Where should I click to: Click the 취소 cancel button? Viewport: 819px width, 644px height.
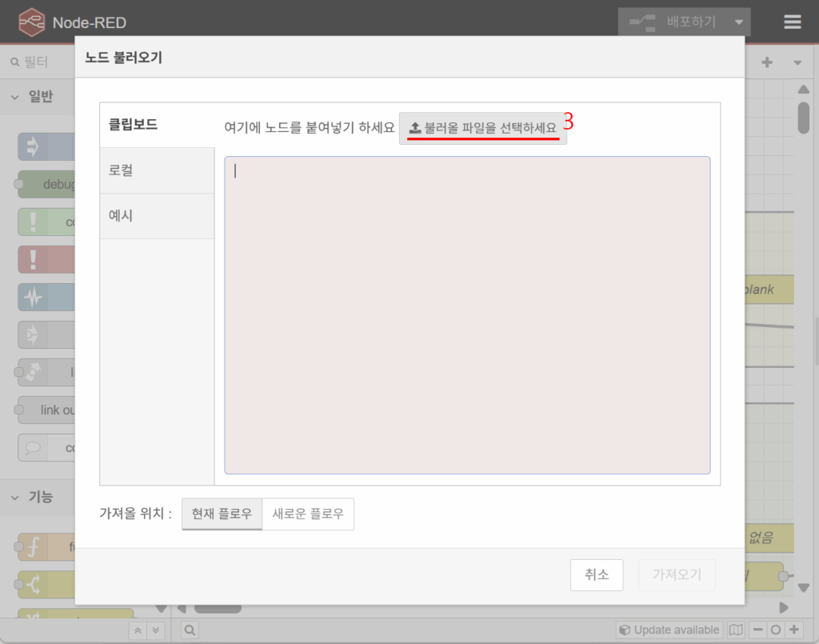[597, 574]
